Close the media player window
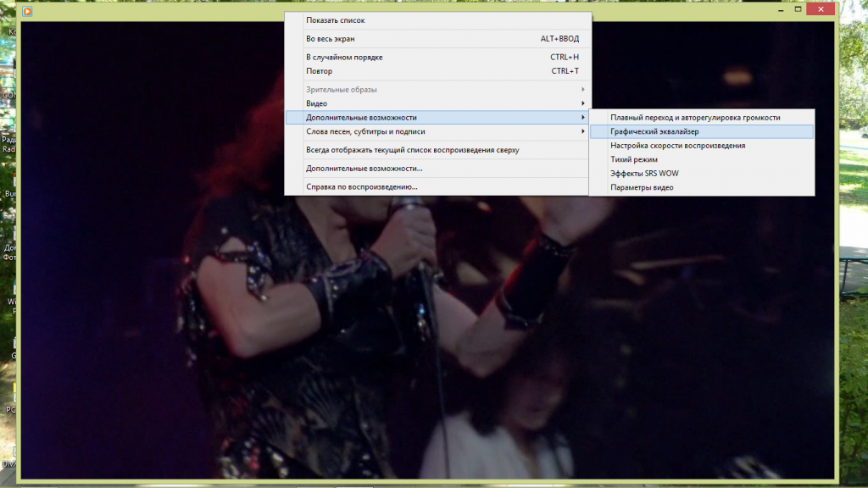This screenshot has height=488, width=868. click(x=821, y=9)
